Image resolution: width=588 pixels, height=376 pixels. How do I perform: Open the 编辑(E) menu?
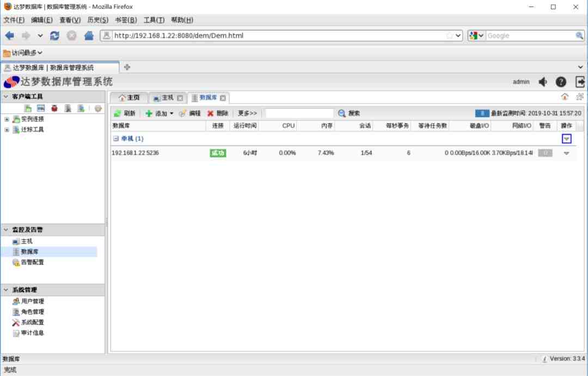(41, 20)
